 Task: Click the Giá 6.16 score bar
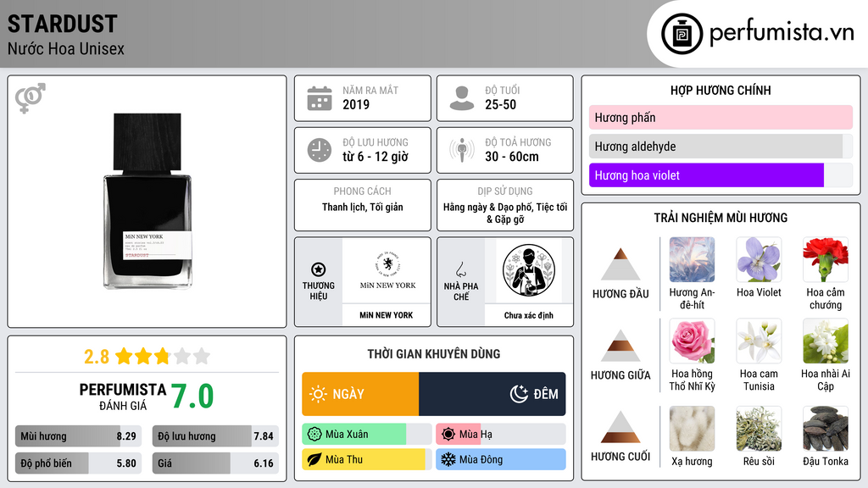click(x=215, y=463)
